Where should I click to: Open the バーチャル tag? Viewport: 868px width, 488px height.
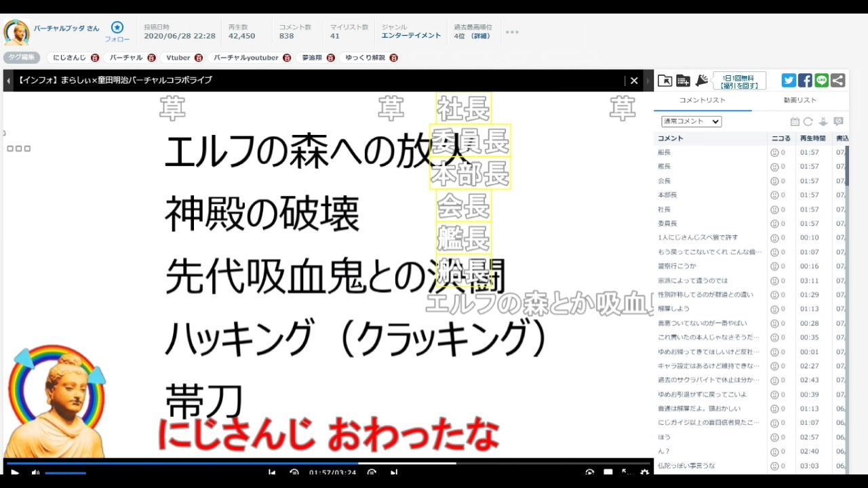click(126, 58)
